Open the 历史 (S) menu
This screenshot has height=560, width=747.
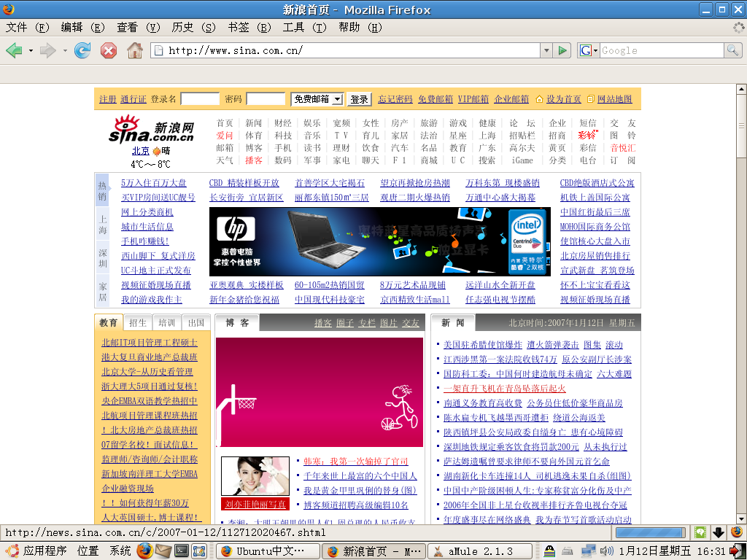pyautogui.click(x=194, y=28)
